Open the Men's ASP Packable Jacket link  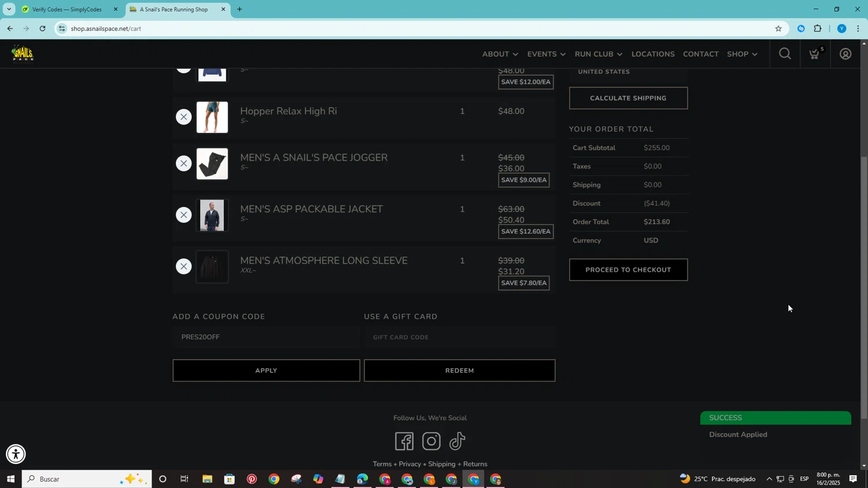[x=311, y=209]
